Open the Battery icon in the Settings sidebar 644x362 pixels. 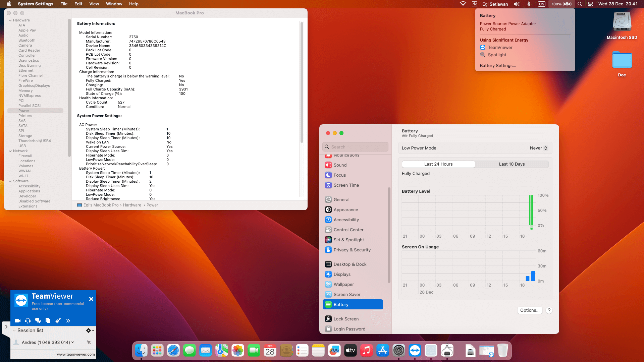328,304
